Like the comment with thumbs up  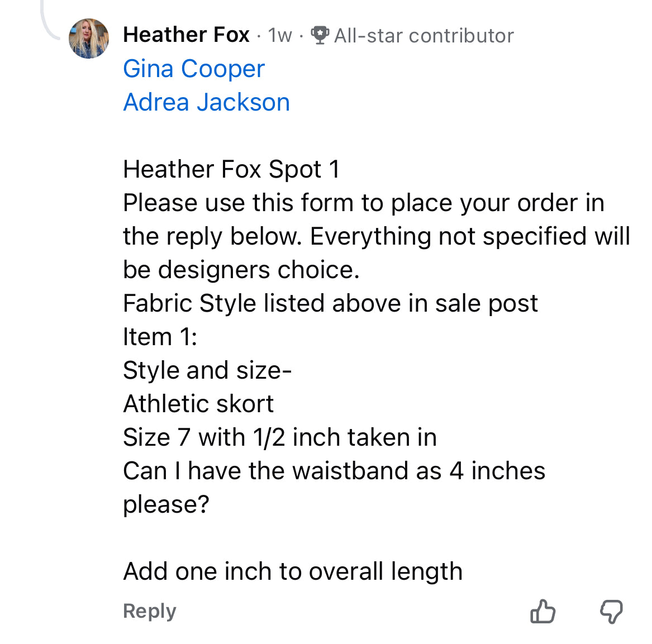point(542,611)
